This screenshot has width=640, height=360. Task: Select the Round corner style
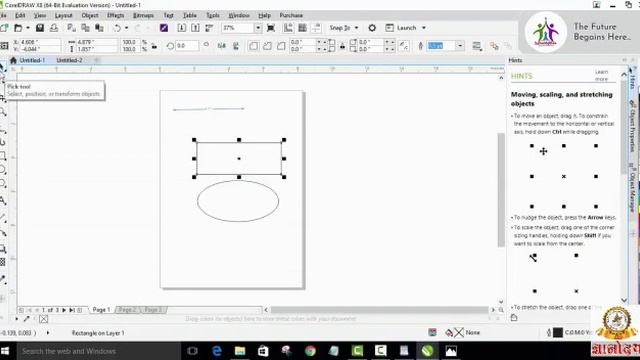253,46
